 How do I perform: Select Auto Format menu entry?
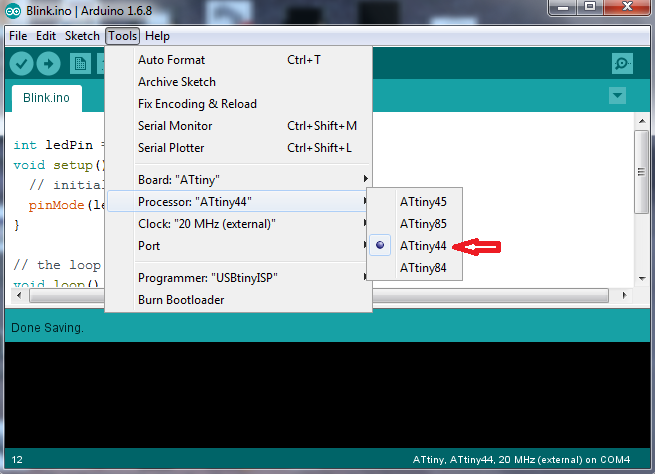coord(239,60)
